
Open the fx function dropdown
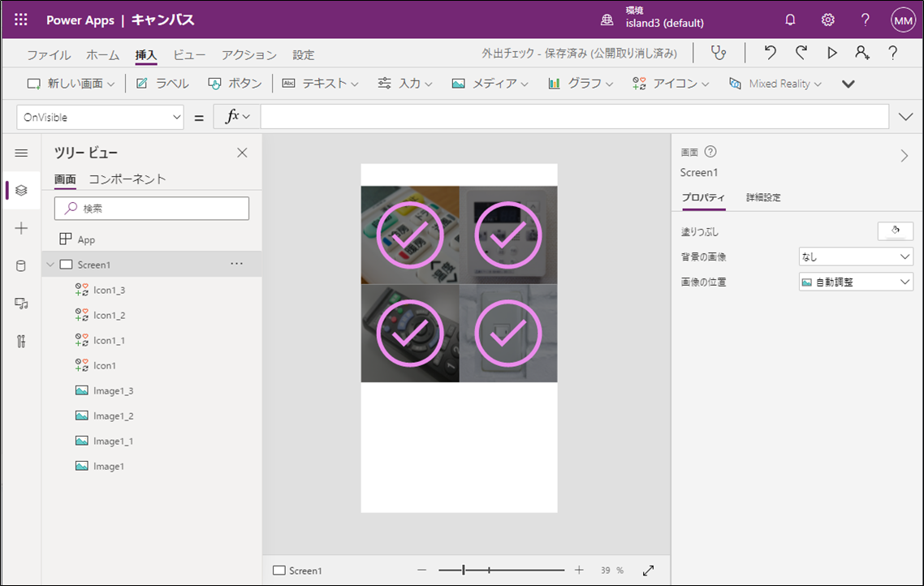tap(237, 117)
